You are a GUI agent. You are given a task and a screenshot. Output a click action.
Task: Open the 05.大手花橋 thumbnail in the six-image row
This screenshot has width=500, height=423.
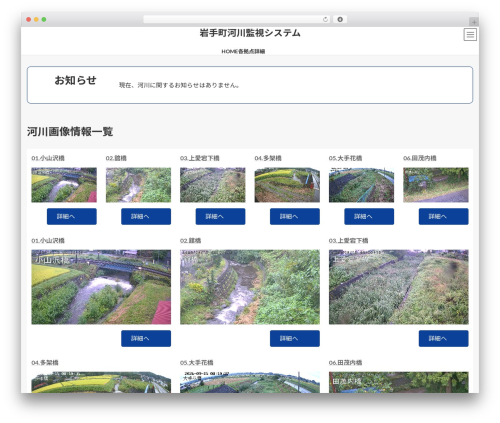click(x=361, y=185)
